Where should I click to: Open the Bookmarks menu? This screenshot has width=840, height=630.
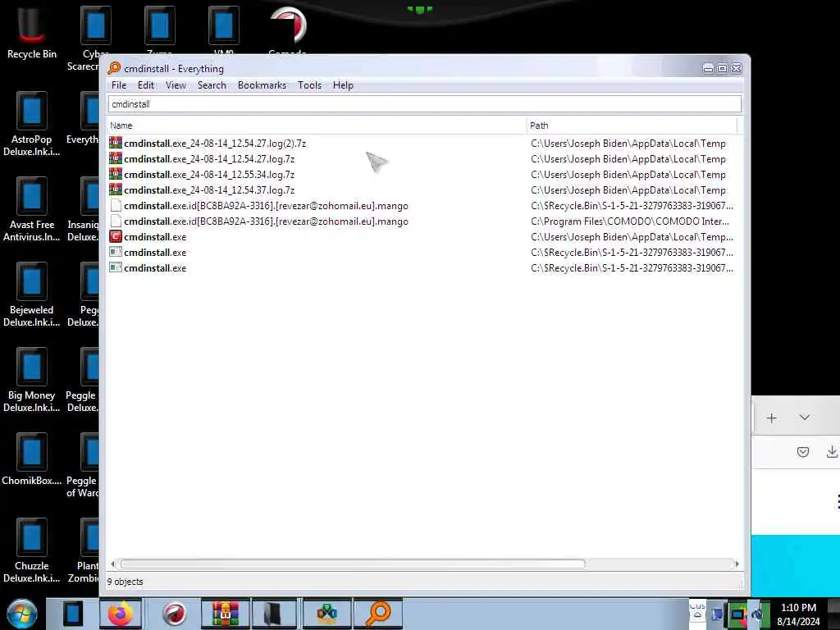pyautogui.click(x=262, y=85)
